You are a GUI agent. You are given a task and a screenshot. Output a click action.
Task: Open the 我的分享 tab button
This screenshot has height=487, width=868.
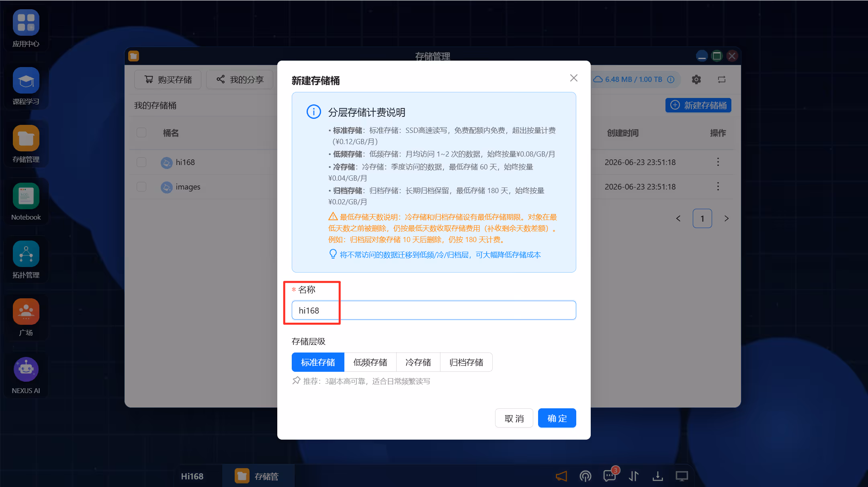(240, 79)
